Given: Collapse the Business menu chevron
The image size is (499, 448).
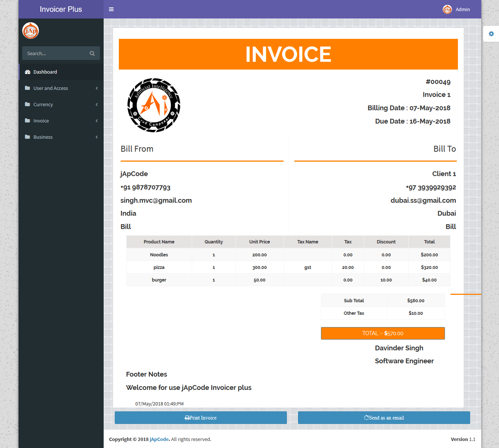Looking at the screenshot, I should tap(96, 137).
